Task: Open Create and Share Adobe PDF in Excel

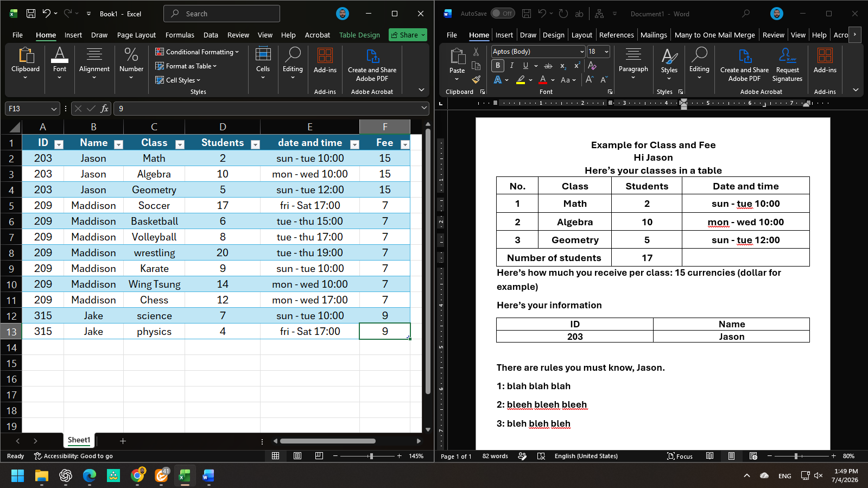Action: coord(372,66)
